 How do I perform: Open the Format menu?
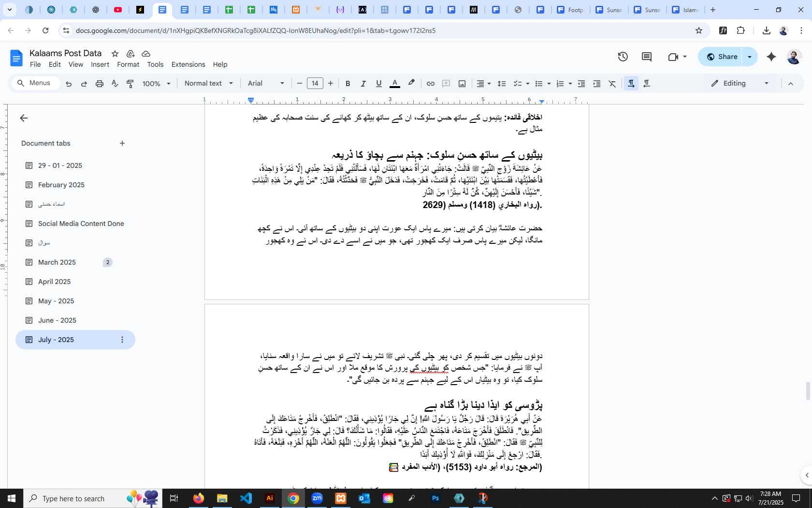click(x=128, y=64)
